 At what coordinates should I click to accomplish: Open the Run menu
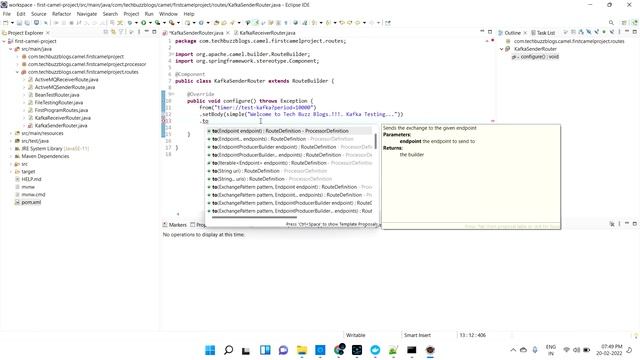point(149,14)
